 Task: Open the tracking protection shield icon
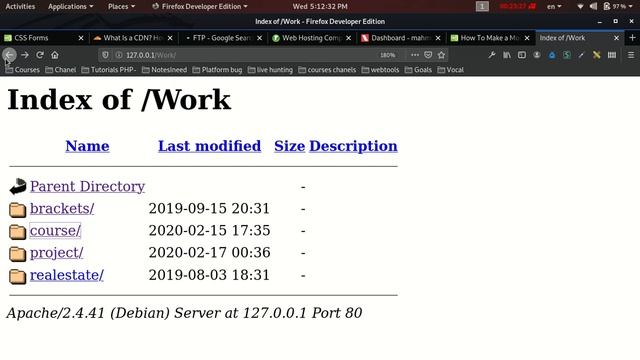[105, 55]
